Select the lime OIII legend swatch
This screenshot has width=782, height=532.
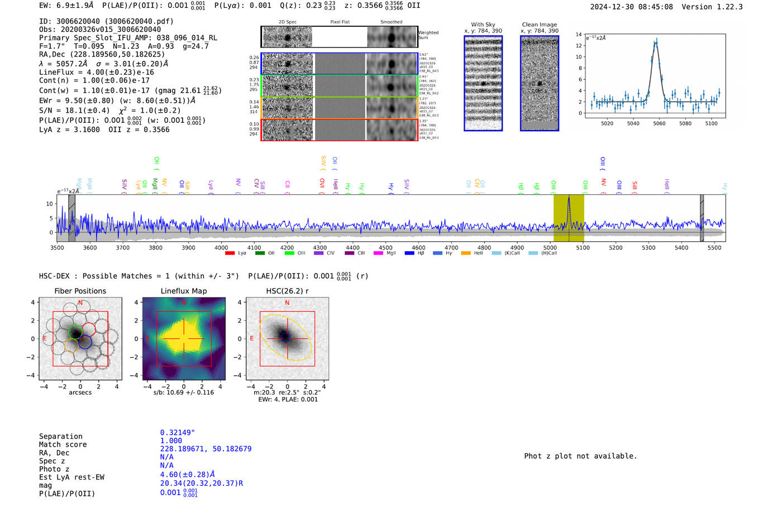point(289,253)
